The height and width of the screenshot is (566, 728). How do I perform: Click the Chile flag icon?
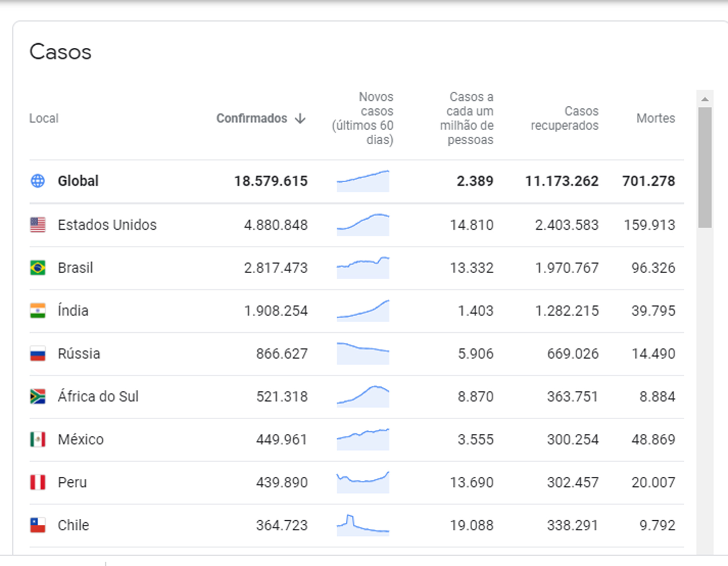38,525
